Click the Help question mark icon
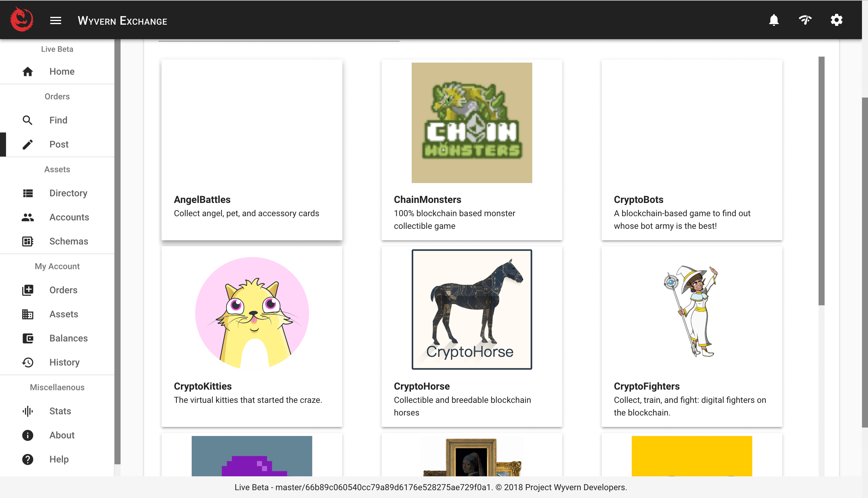The width and height of the screenshot is (868, 498). (x=28, y=459)
